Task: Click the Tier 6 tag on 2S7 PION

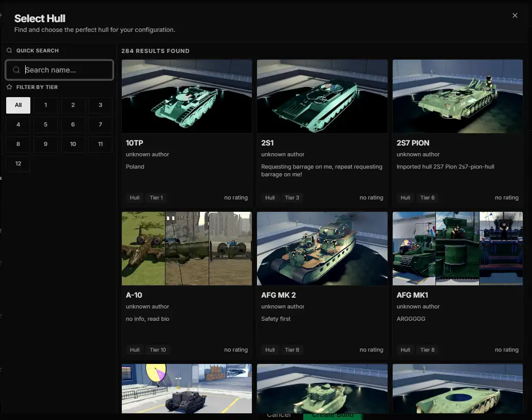Action: point(427,198)
